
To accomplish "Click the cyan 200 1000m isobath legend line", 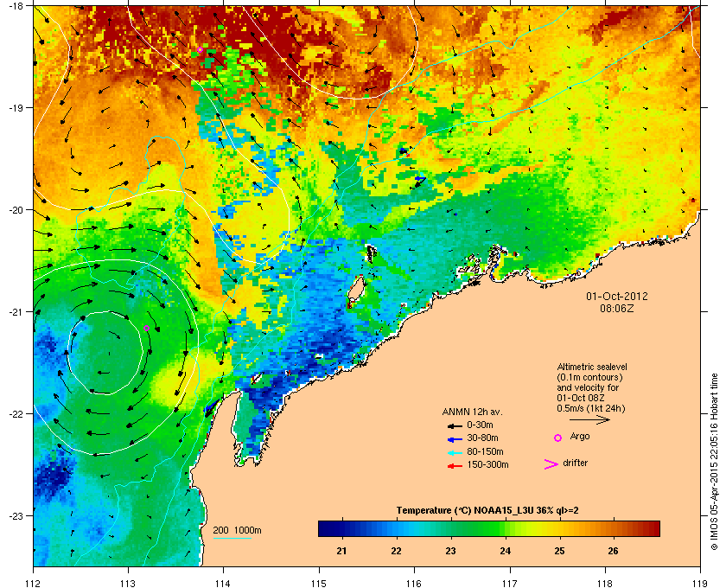I will point(232,538).
